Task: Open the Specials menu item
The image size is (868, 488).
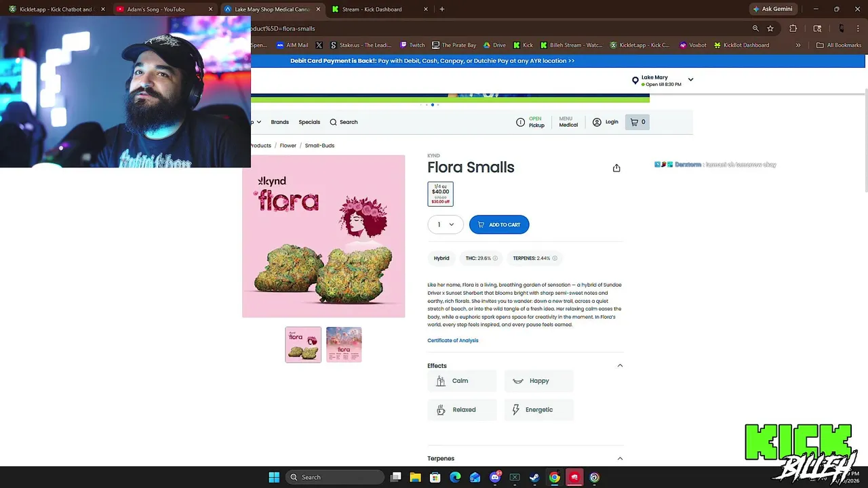Action: (309, 122)
